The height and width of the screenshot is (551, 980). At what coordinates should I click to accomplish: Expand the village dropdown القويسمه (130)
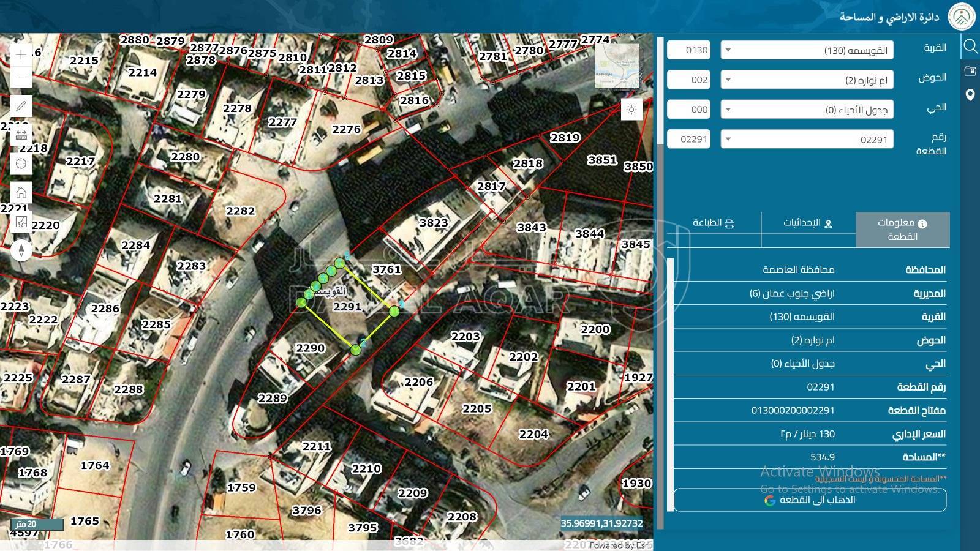[807, 50]
